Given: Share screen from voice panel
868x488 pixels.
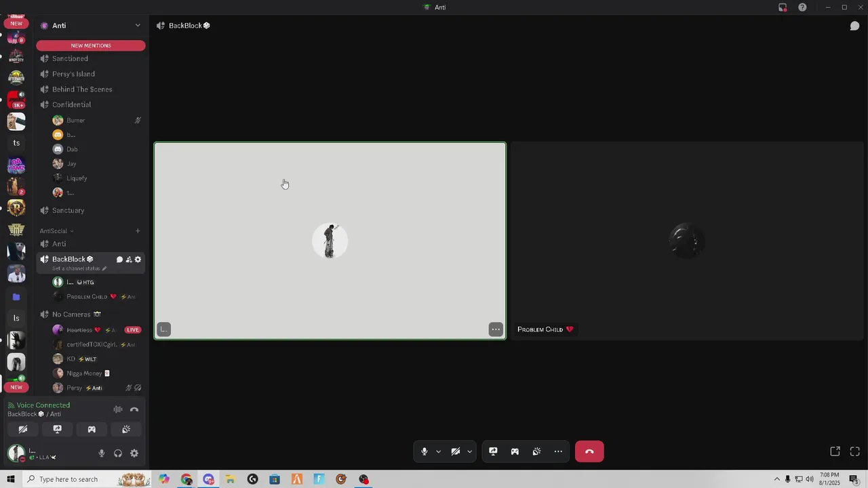Looking at the screenshot, I should point(57,429).
